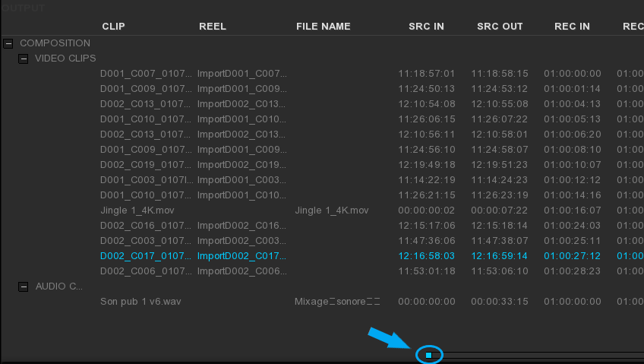Select clip D001_C007_0107 in the list
The height and width of the screenshot is (364, 644).
point(146,74)
